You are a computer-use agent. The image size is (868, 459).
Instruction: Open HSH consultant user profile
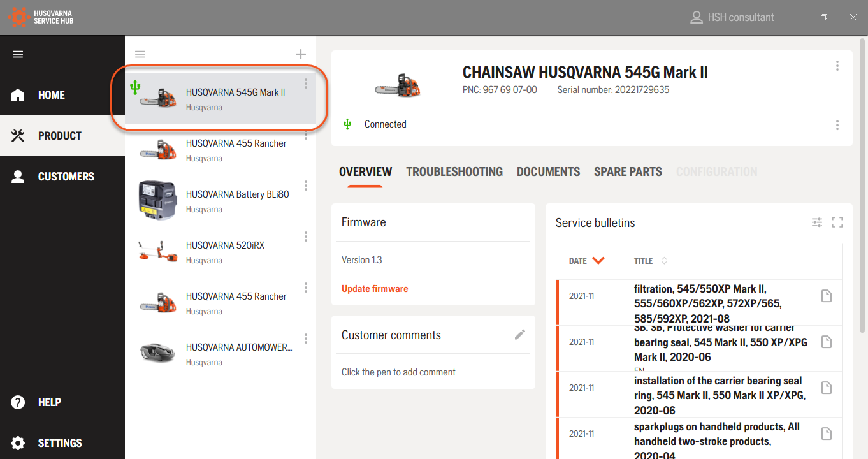pyautogui.click(x=732, y=17)
